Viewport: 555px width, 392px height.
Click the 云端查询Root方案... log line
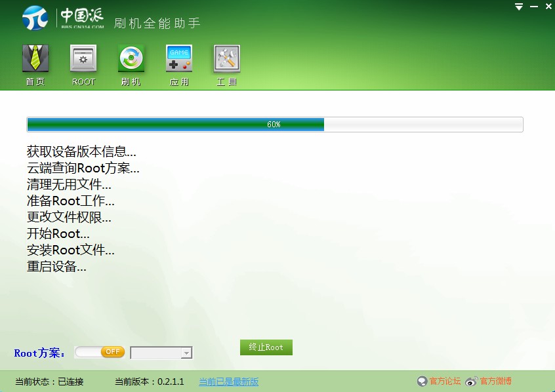83,168
